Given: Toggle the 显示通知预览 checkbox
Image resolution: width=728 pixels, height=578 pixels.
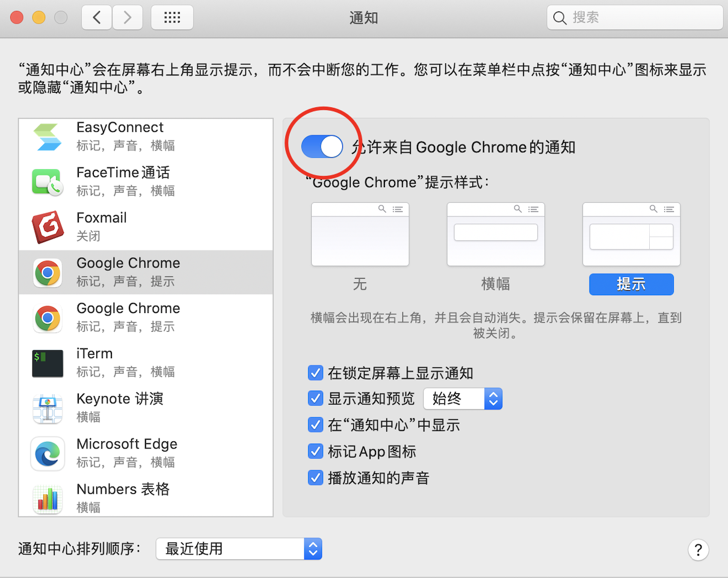Looking at the screenshot, I should pos(315,398).
